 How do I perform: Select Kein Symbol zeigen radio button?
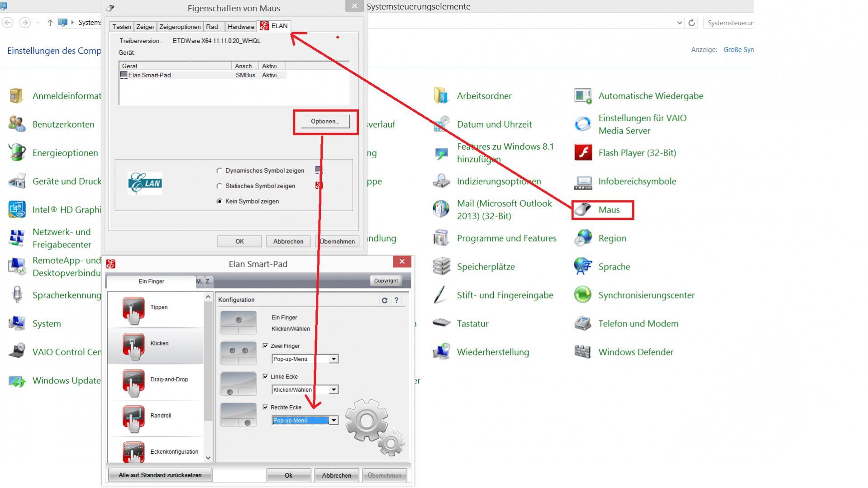point(219,202)
